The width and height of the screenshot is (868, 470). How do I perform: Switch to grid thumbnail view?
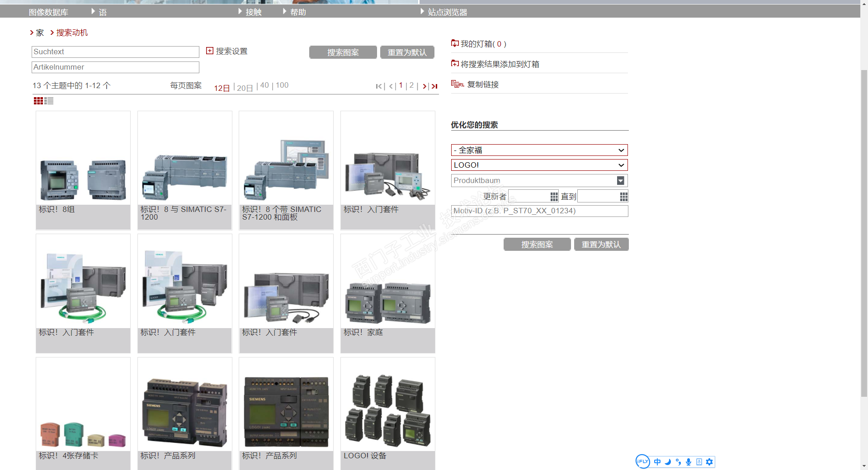pyautogui.click(x=38, y=101)
